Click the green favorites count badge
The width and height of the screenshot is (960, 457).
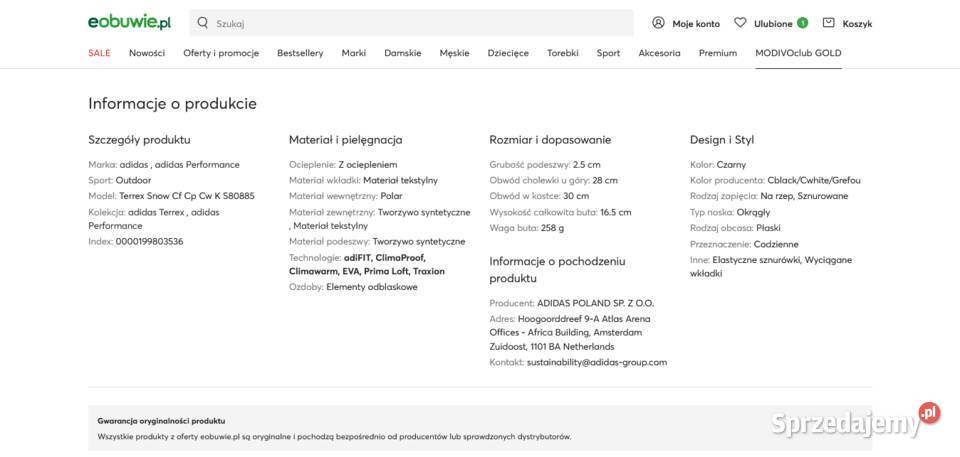tap(802, 23)
